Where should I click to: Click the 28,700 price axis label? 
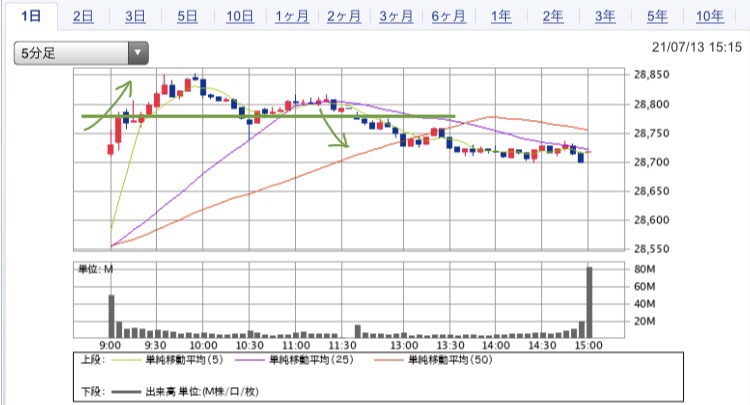[651, 162]
